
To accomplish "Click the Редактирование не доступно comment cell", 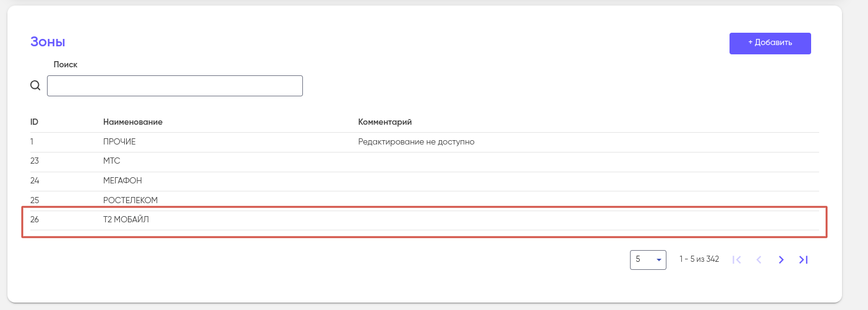I will [x=416, y=142].
